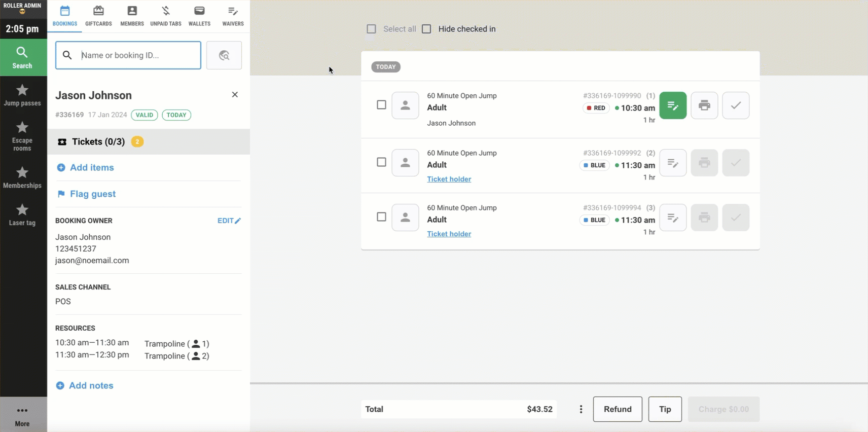Print ticket #336169-1099994

(704, 218)
